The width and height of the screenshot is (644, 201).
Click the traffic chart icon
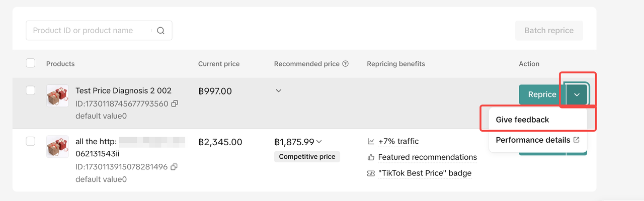click(371, 141)
